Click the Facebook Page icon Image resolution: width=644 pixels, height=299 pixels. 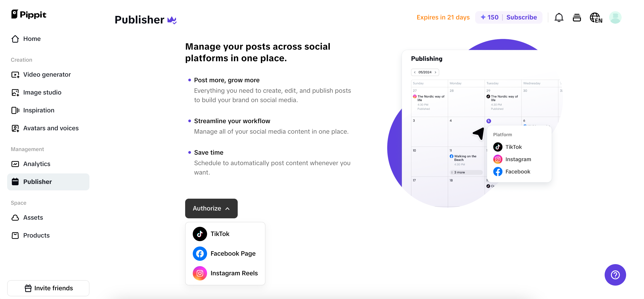[200, 254]
